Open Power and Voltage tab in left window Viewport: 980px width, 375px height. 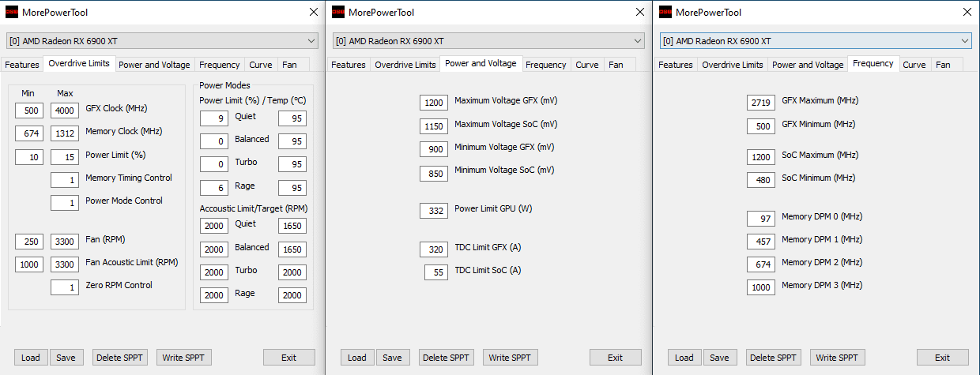154,65
